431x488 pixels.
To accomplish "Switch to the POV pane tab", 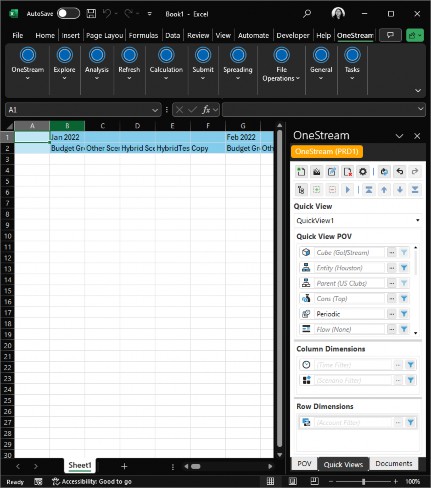I will click(x=304, y=464).
